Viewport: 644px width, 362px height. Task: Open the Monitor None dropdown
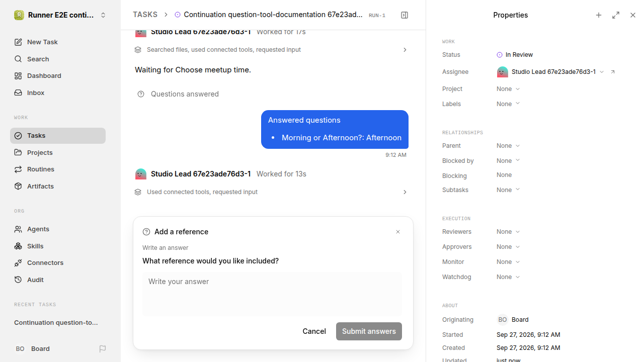coord(508,262)
